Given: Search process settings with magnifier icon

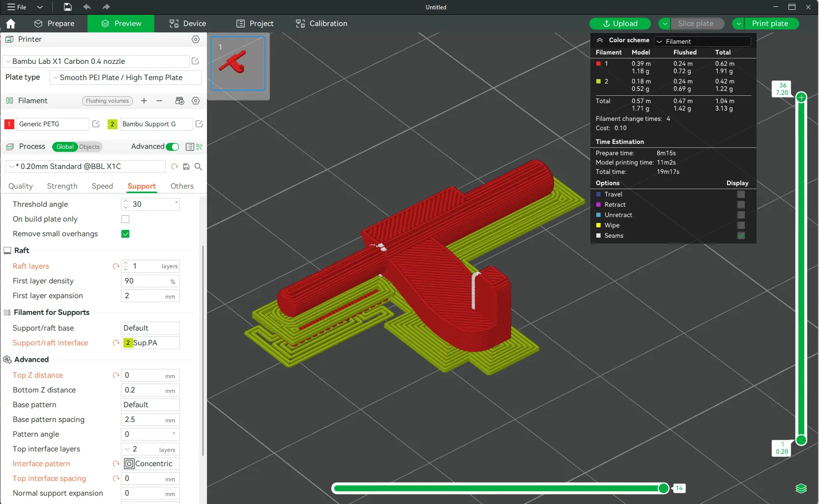Looking at the screenshot, I should click(199, 167).
